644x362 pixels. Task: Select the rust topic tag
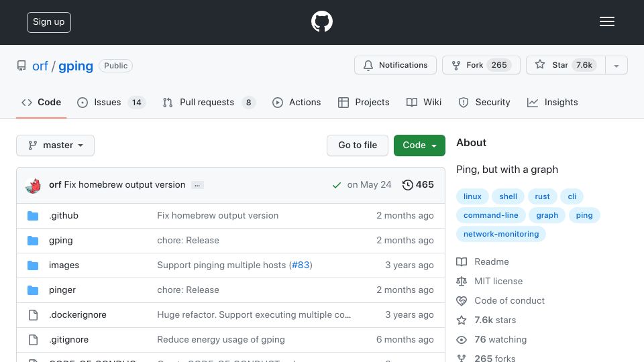542,196
